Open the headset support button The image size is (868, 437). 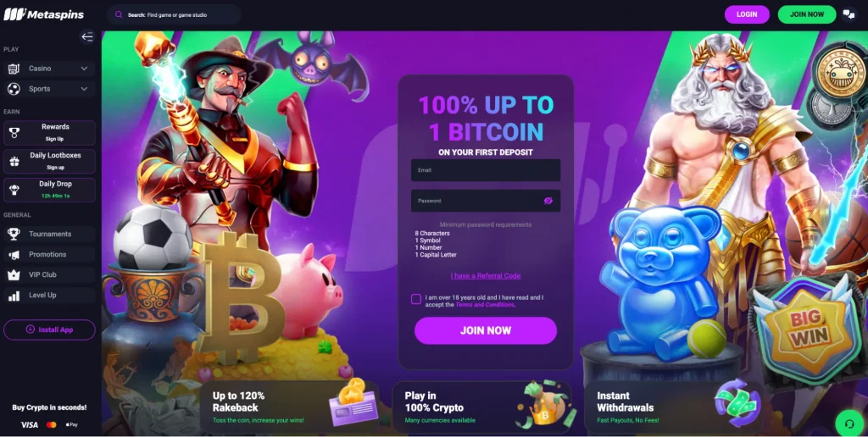point(849,424)
